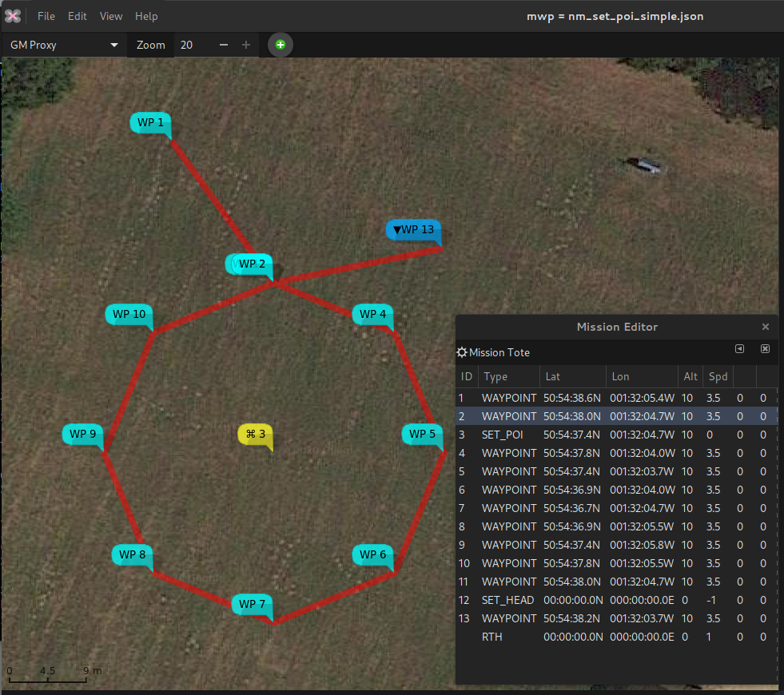Click the Mission Tote boxed X icon
The width and height of the screenshot is (784, 695).
(x=765, y=349)
